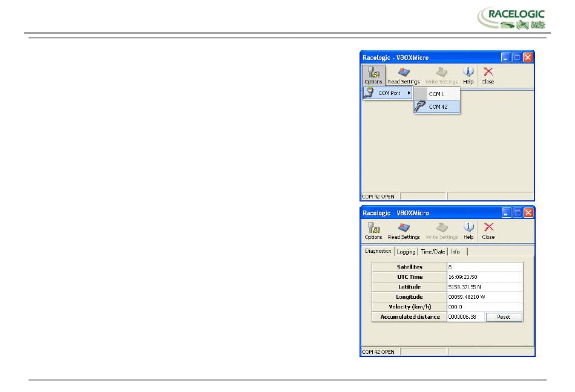Click the Accumulated distance row label

(409, 317)
